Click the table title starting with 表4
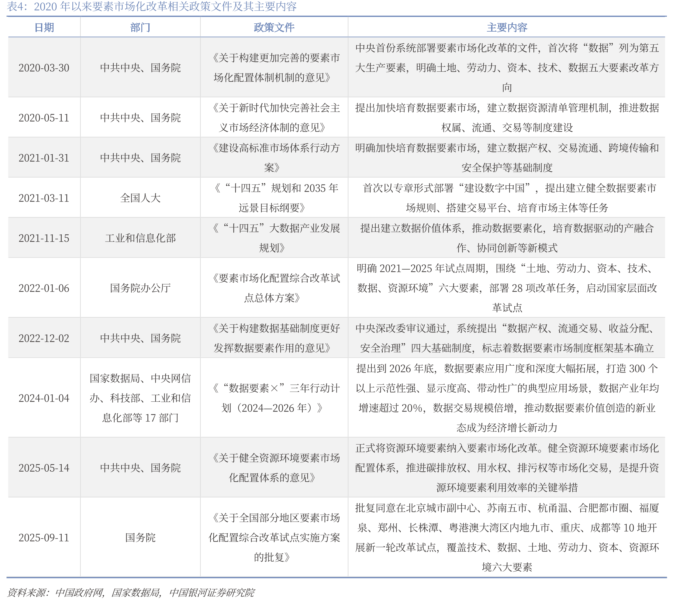The height and width of the screenshot is (602, 700). click(152, 6)
